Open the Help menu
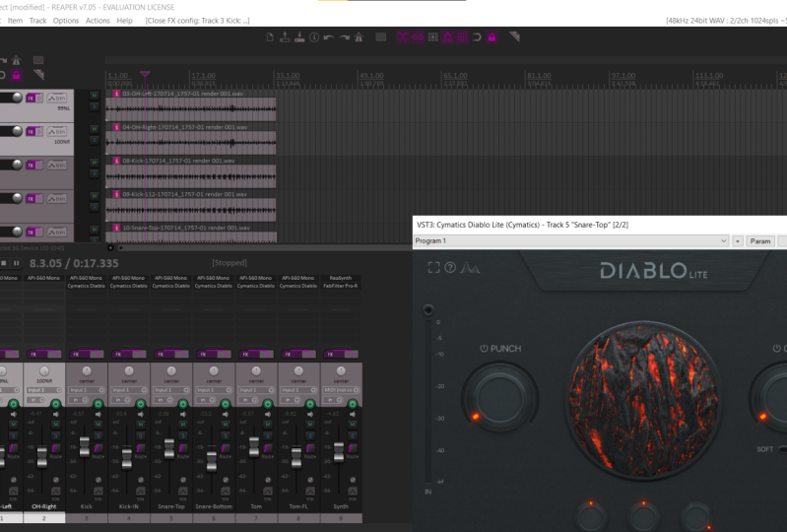 tap(124, 21)
